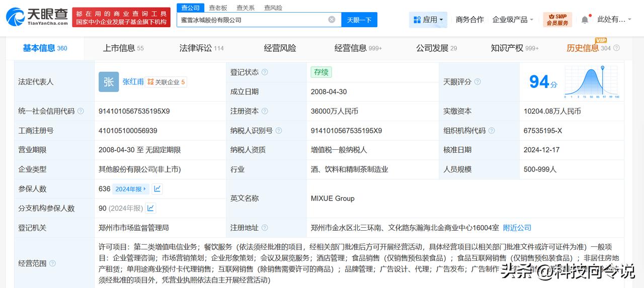Open the 商务合作 link
This screenshot has width=644, height=288.
469,20
